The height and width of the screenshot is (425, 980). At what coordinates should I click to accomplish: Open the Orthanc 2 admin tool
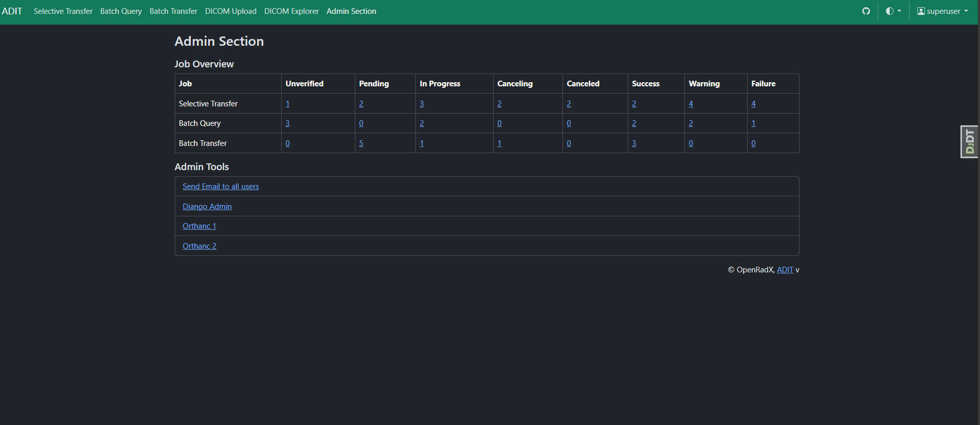[x=199, y=246]
